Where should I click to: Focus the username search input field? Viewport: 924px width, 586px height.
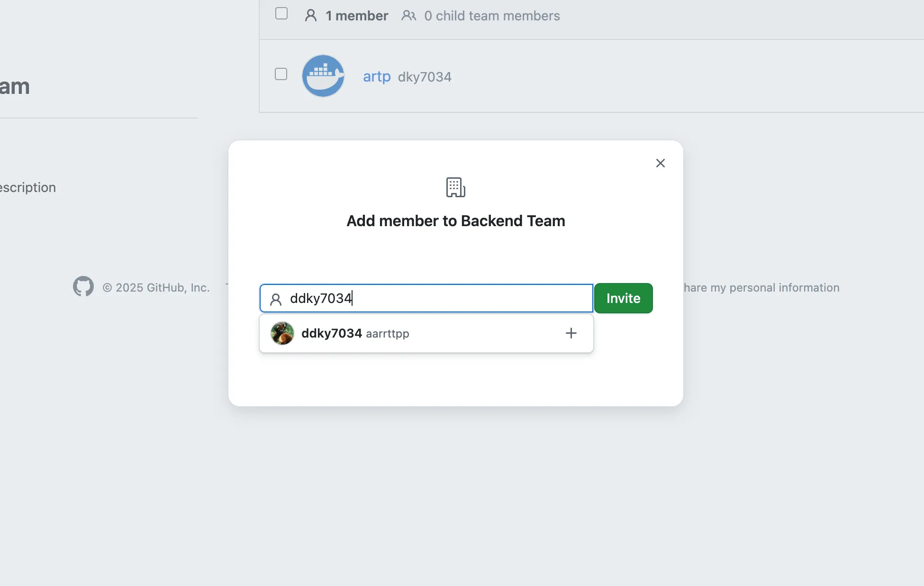pos(426,298)
